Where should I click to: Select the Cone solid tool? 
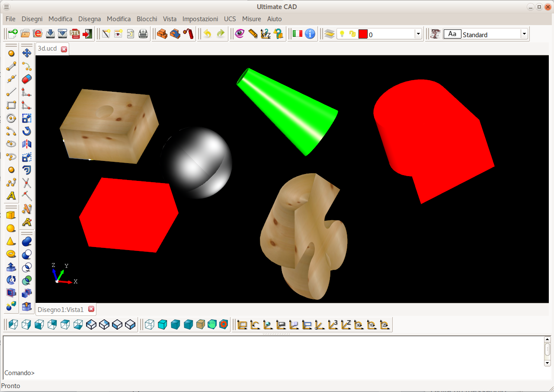11,241
